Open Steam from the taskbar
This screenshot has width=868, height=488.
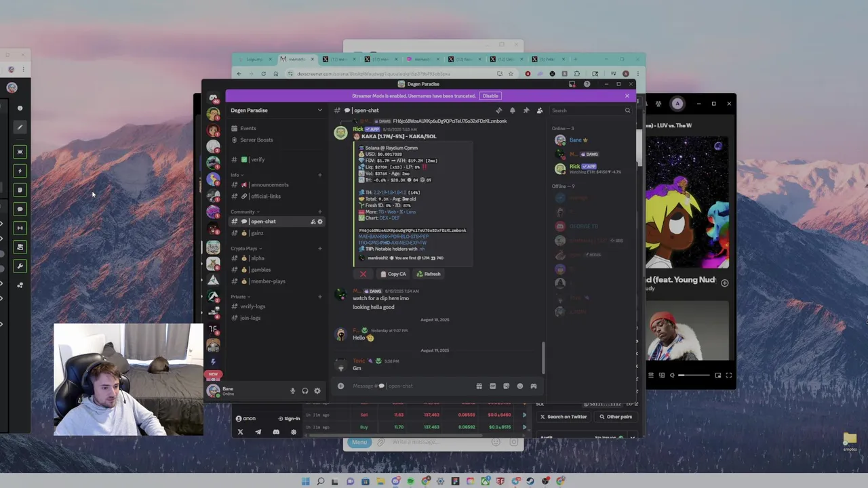tap(530, 481)
